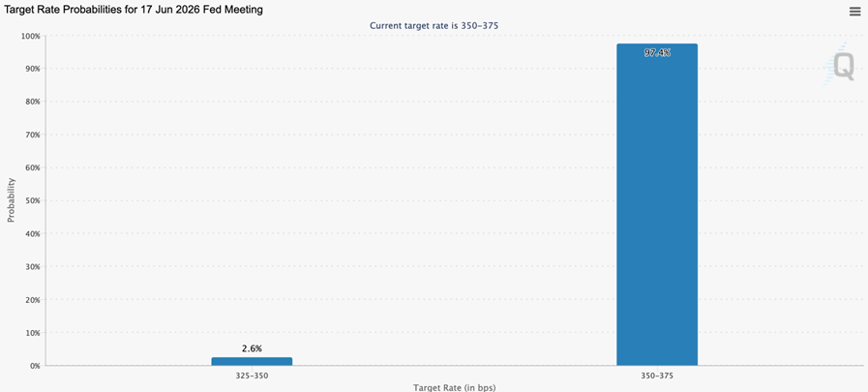Click the 20% y-axis tick label
This screenshot has height=392, width=868.
pyautogui.click(x=32, y=299)
